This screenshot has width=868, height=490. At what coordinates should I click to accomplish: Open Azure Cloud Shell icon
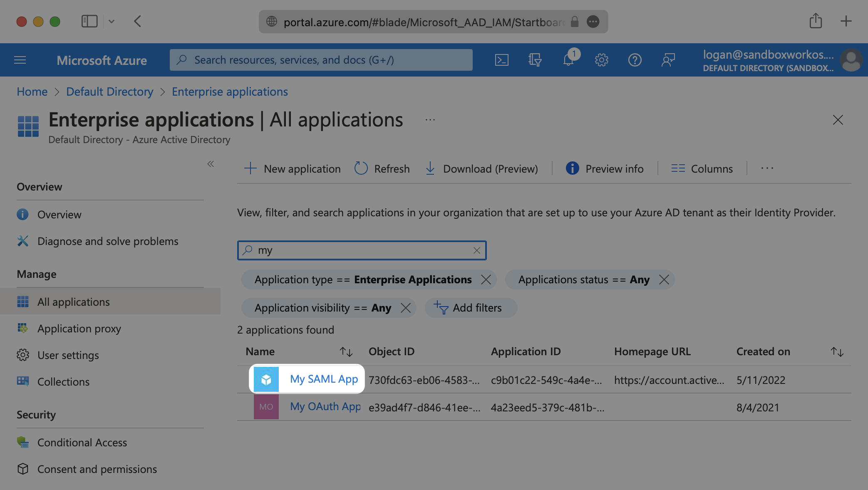(501, 60)
